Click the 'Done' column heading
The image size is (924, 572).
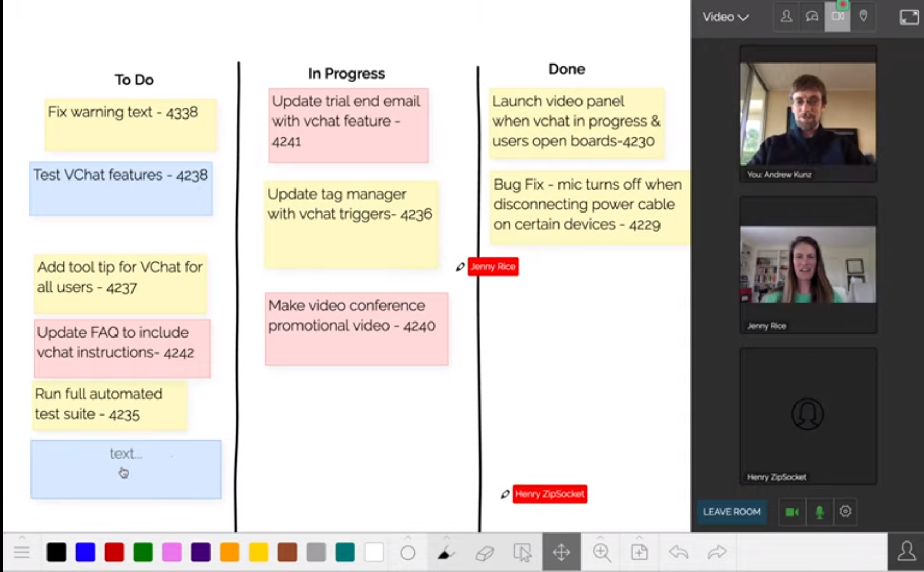click(x=566, y=69)
